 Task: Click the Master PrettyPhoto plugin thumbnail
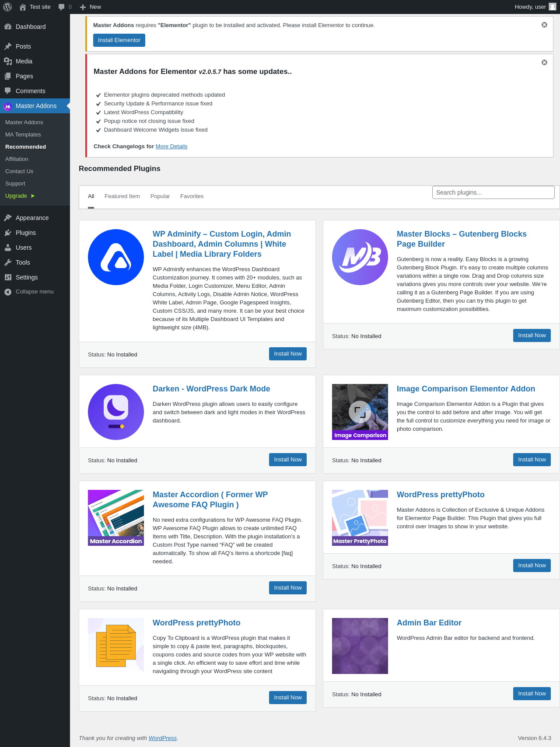click(360, 518)
